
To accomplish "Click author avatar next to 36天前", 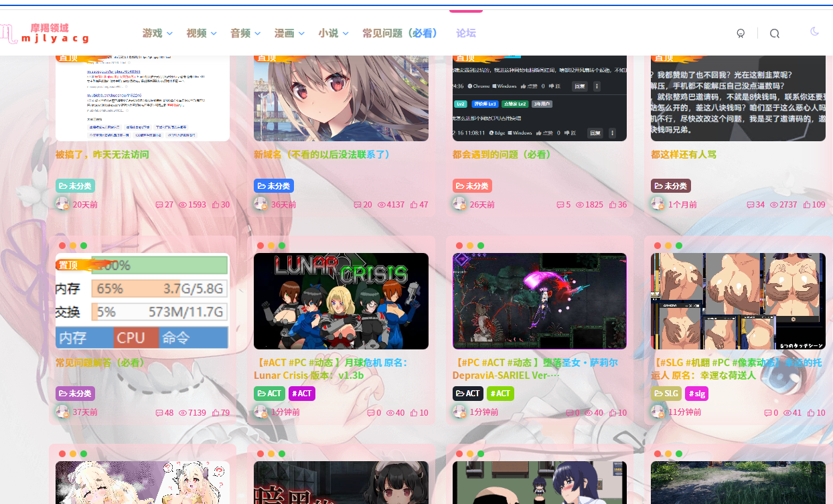I will (261, 204).
